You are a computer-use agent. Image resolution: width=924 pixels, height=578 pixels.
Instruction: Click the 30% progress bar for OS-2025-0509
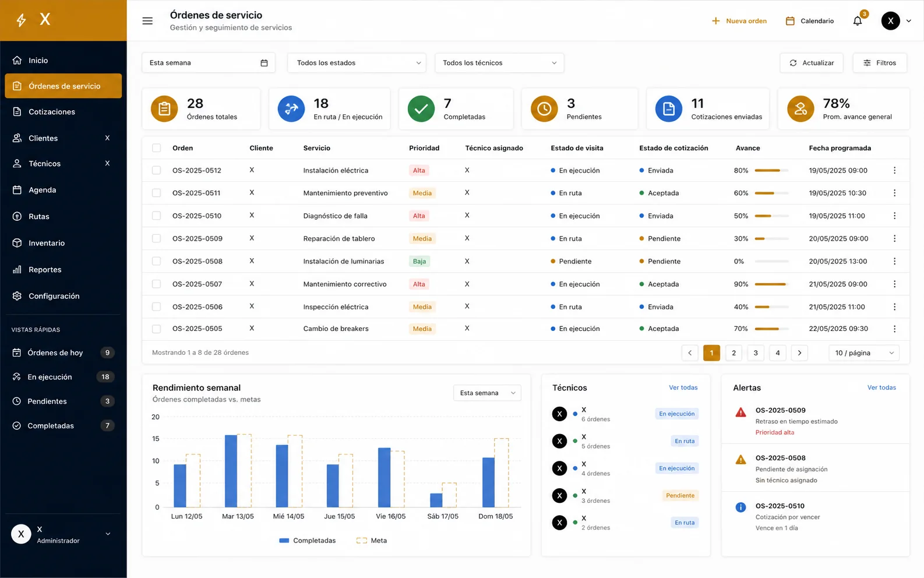pos(771,238)
